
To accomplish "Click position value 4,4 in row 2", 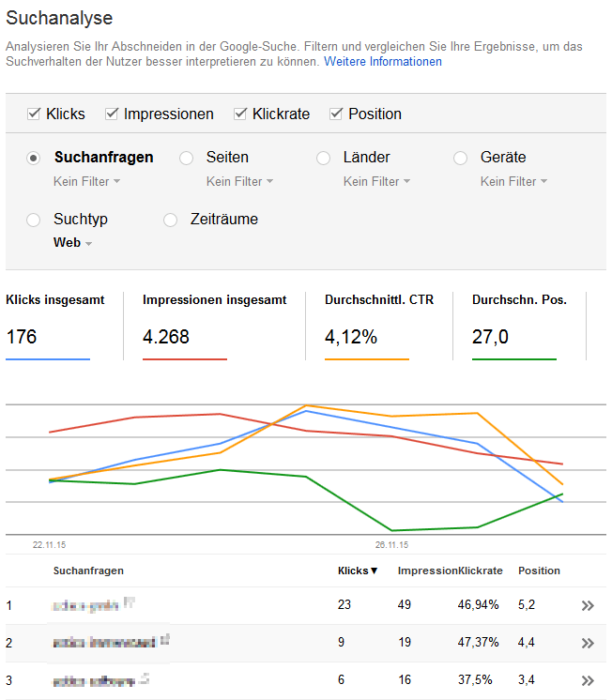I will (527, 643).
